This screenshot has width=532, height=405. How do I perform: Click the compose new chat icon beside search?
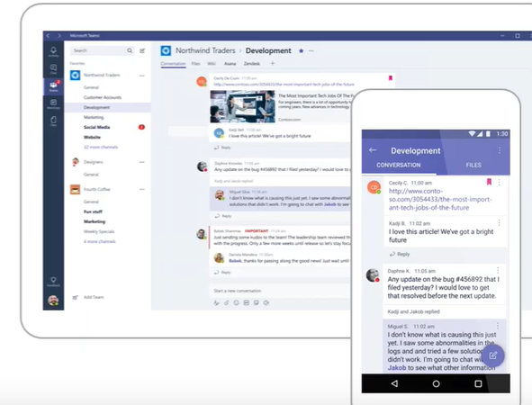click(x=142, y=51)
